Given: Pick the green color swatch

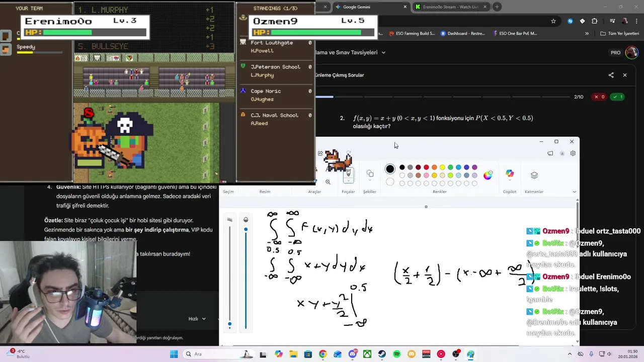Looking at the screenshot, I should [x=450, y=167].
